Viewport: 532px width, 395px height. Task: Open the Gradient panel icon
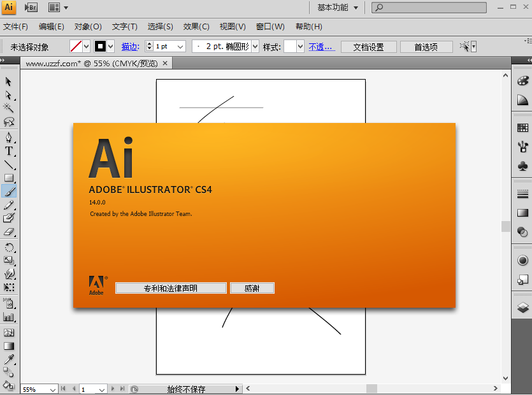[522, 213]
